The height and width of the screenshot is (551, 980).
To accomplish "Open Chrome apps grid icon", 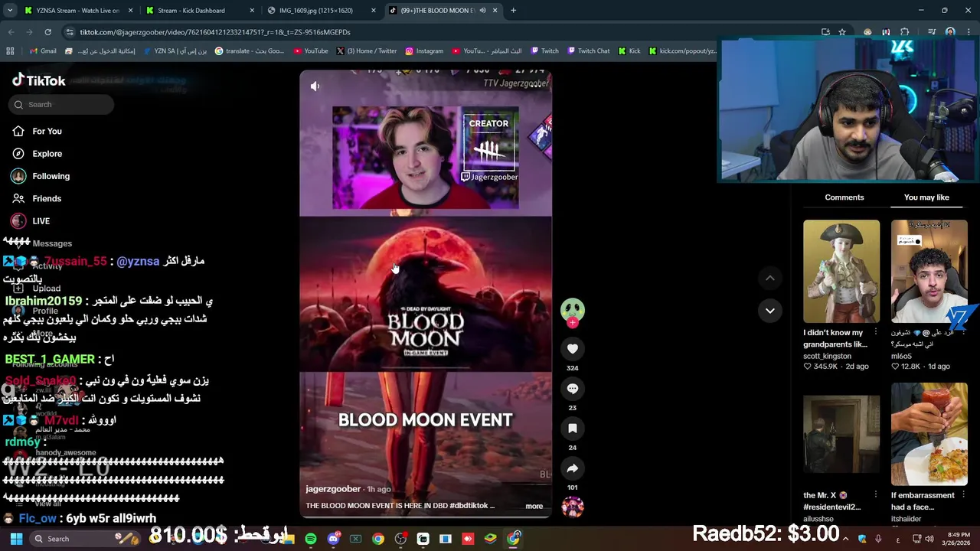I will pos(10,51).
